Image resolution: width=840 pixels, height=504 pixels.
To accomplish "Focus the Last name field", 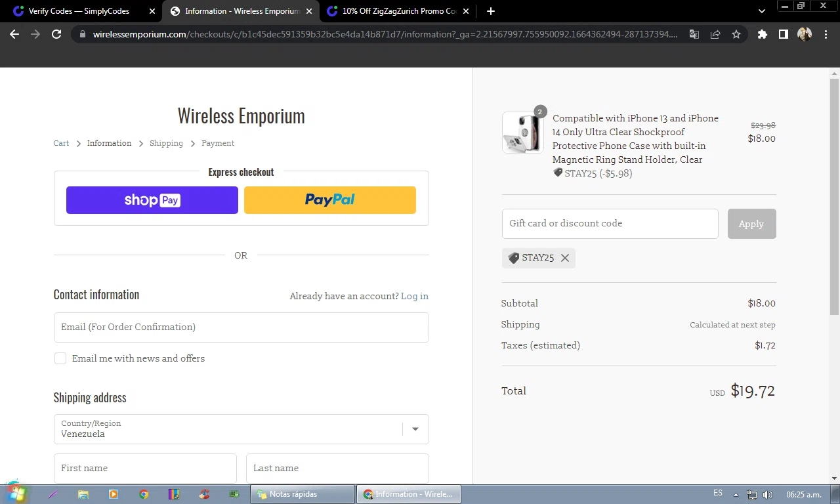I will point(337,468).
